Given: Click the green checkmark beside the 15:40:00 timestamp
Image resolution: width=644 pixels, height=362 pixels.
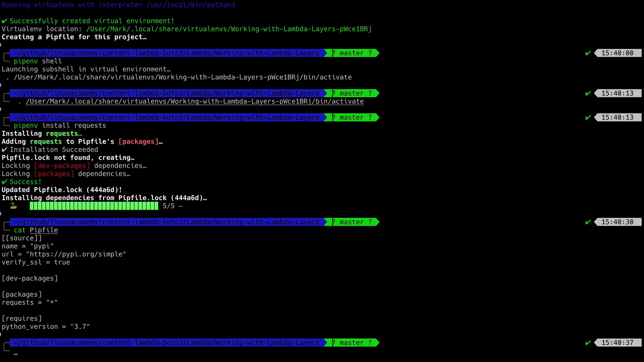Looking at the screenshot, I should (588, 53).
